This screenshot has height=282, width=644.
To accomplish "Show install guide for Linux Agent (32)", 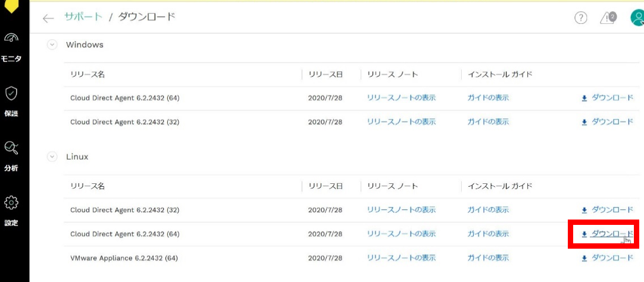I will (x=488, y=210).
